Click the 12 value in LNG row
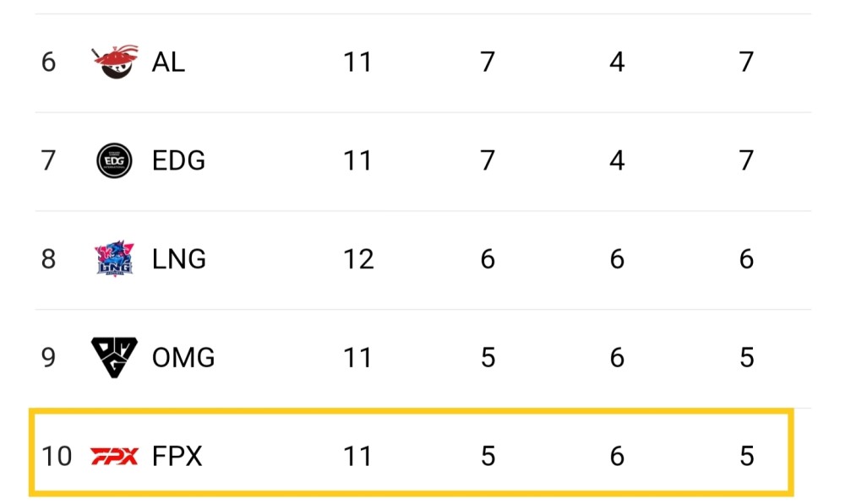The image size is (845, 504). click(358, 259)
